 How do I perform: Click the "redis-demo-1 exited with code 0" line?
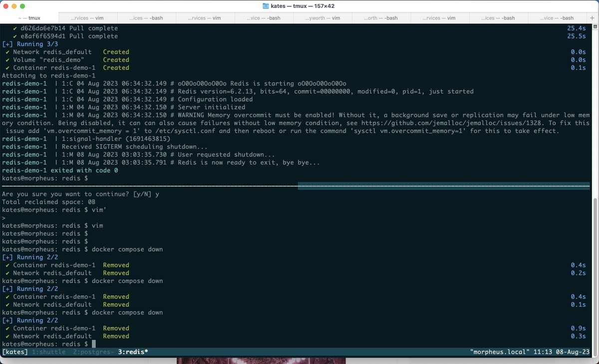60,171
